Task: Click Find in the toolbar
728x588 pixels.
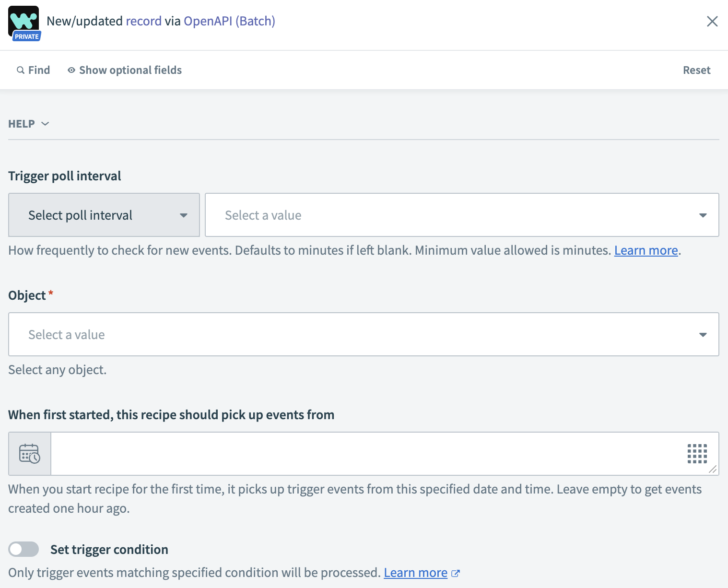Action: click(39, 70)
